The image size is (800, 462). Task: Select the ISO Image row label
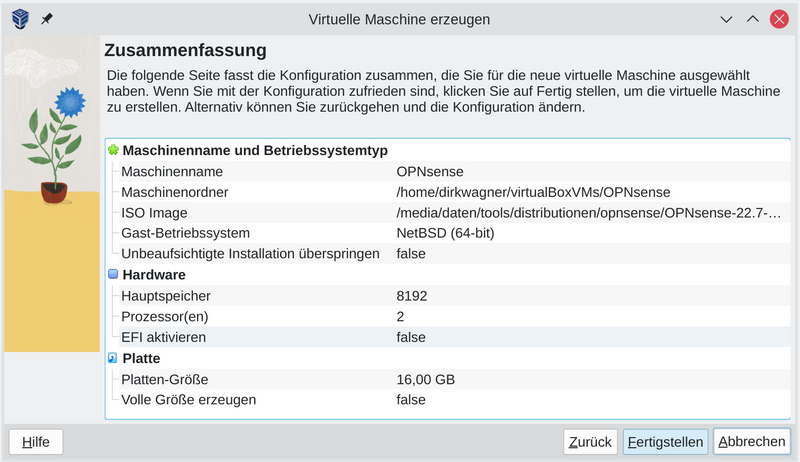click(x=154, y=213)
